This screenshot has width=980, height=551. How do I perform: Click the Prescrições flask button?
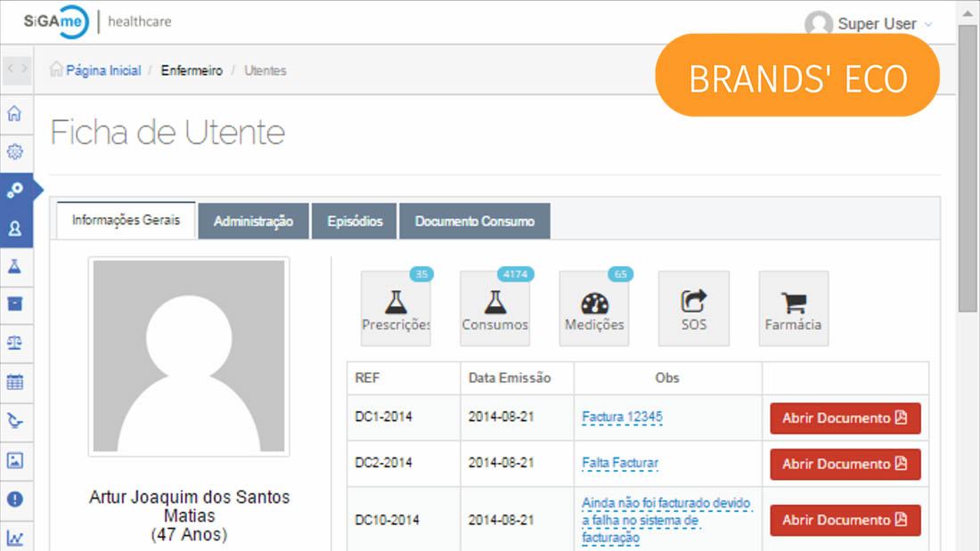(396, 308)
